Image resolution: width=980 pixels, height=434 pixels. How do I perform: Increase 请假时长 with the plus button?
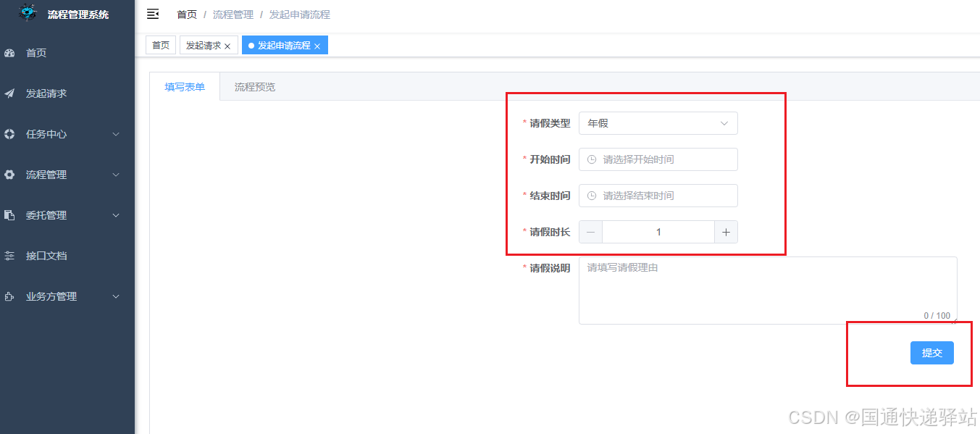tap(726, 231)
